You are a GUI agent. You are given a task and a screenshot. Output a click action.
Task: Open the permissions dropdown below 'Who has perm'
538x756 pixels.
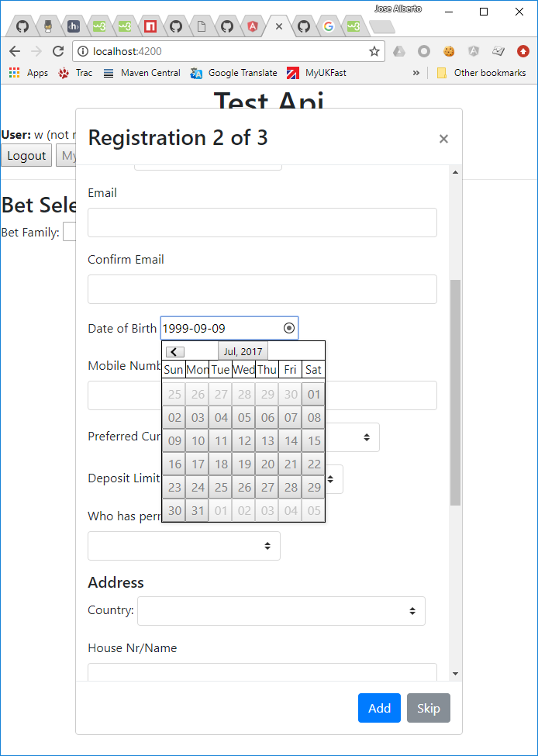(184, 546)
